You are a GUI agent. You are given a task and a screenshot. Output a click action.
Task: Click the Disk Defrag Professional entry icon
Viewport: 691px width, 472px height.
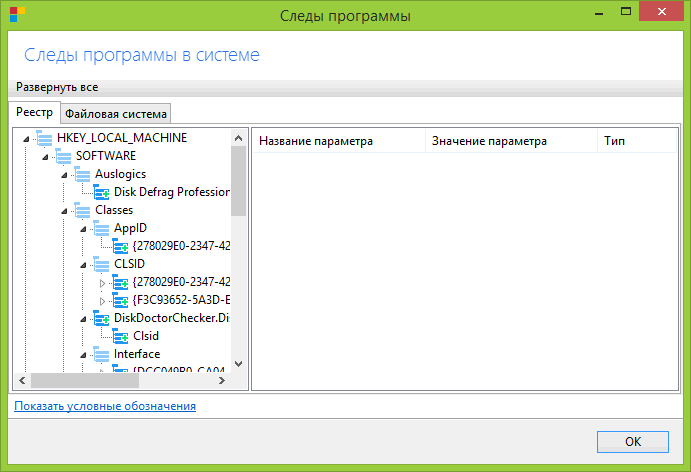click(x=101, y=192)
